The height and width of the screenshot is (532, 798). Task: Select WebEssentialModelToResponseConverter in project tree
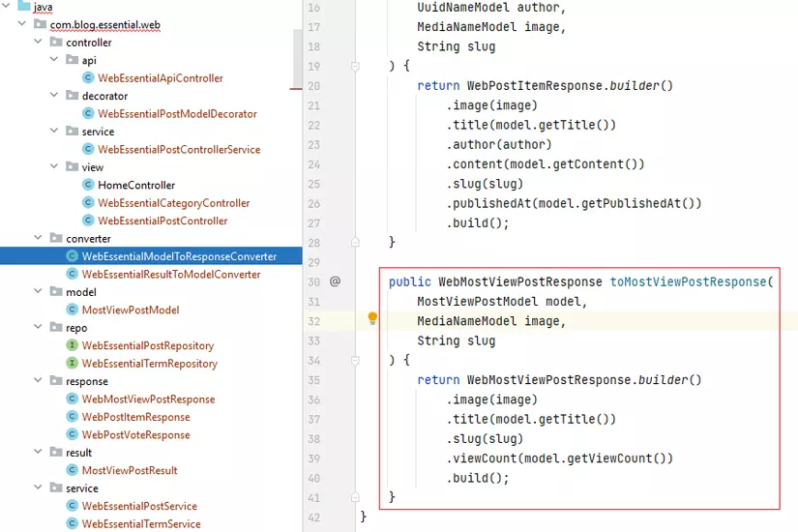click(x=179, y=256)
